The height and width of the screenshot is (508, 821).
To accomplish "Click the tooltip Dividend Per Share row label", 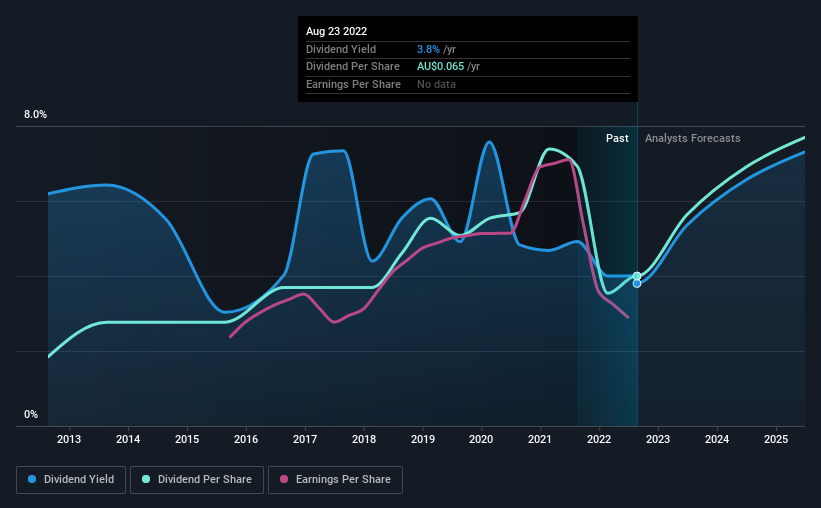I will 353,67.
